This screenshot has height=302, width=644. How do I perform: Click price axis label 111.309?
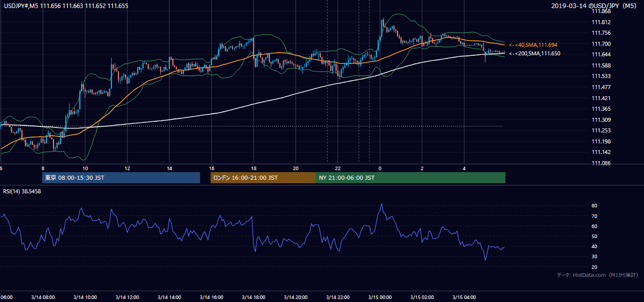pyautogui.click(x=601, y=120)
